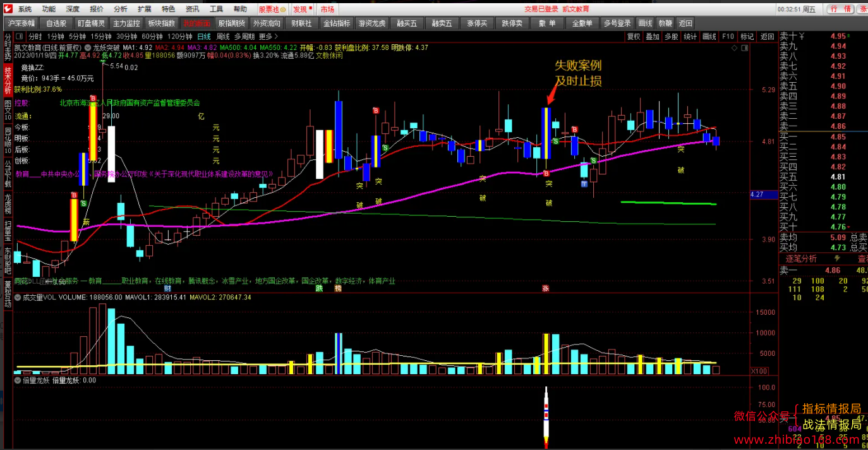Screen dimensions: 868x450
Task: Open the 董秘互动 sidebar tab
Action: pyautogui.click(x=8, y=293)
